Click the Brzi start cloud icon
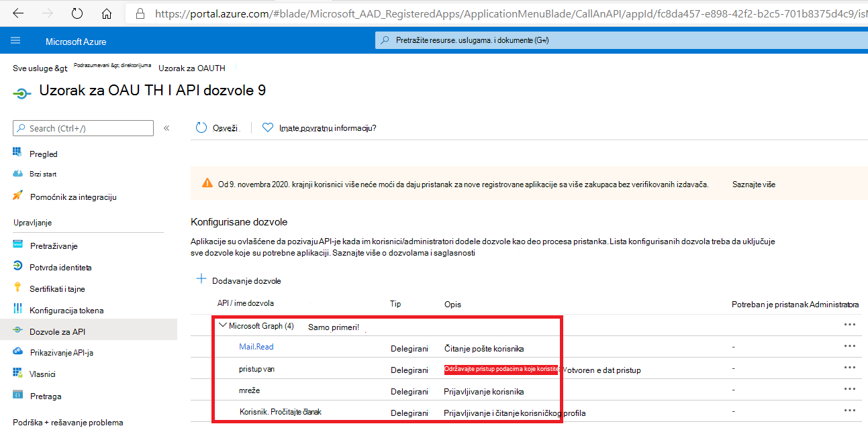This screenshot has width=868, height=428. pos(18,174)
